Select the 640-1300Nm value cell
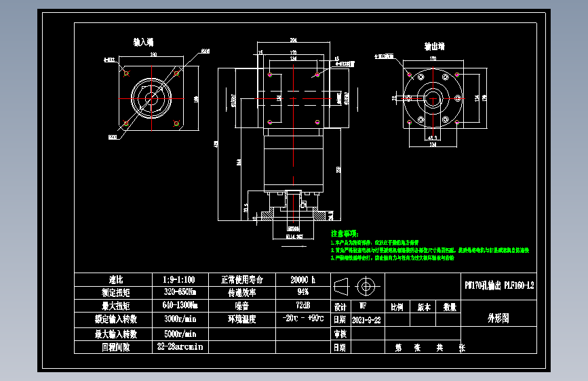This screenshot has width=588, height=381. [180, 305]
